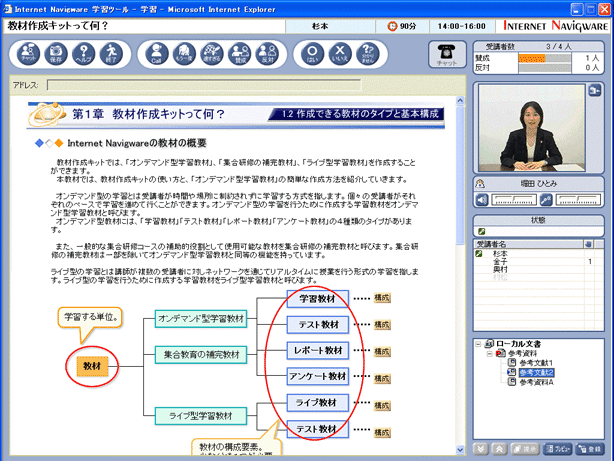Click the 構成 link next to ライブ教材

pos(382,406)
